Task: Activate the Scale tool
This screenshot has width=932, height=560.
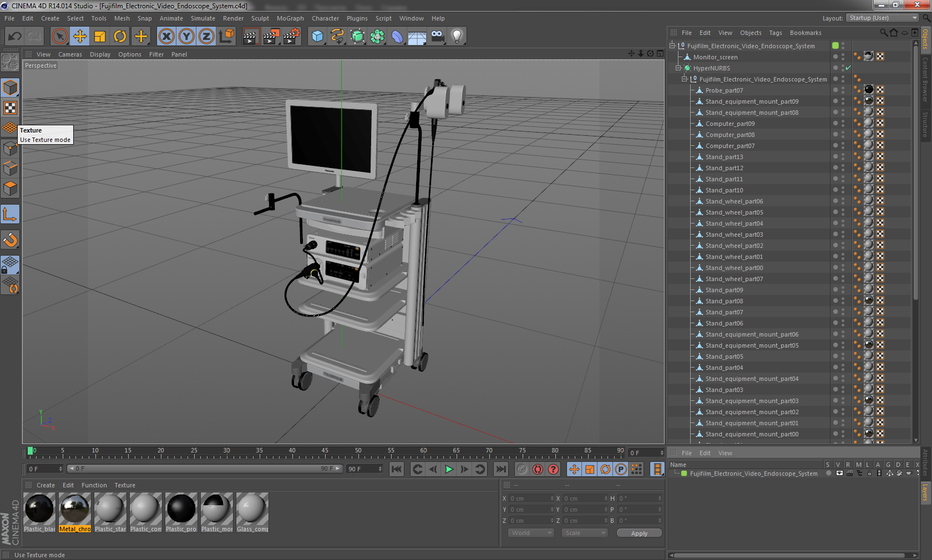Action: point(100,37)
